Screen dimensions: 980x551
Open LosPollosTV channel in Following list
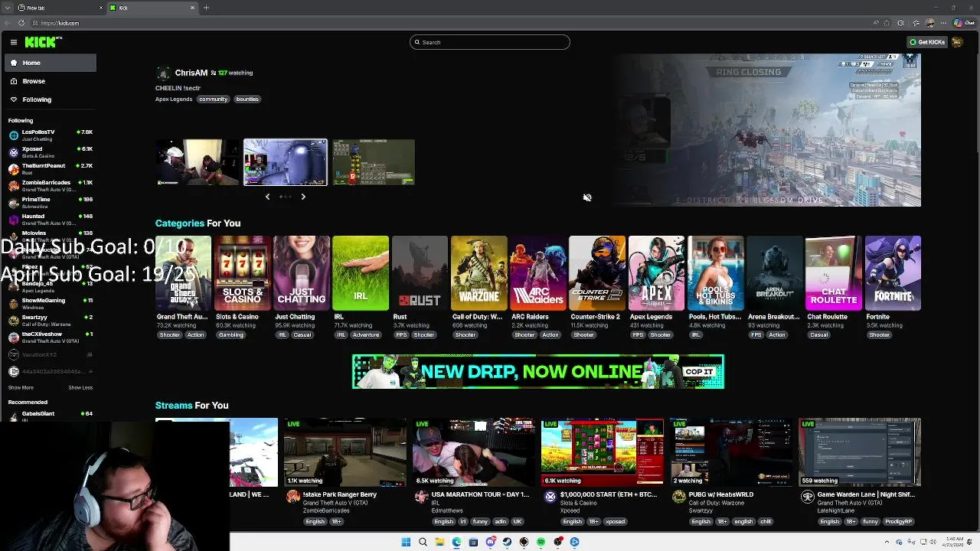[x=51, y=135]
